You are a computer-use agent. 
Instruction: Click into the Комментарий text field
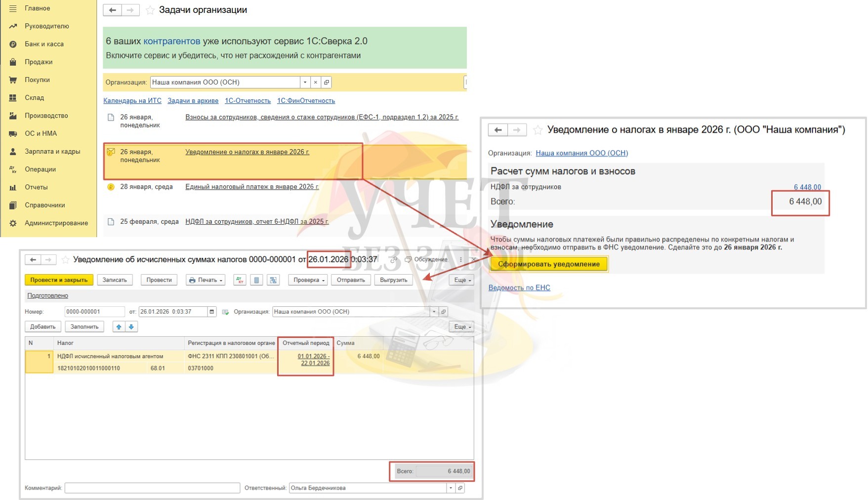152,488
